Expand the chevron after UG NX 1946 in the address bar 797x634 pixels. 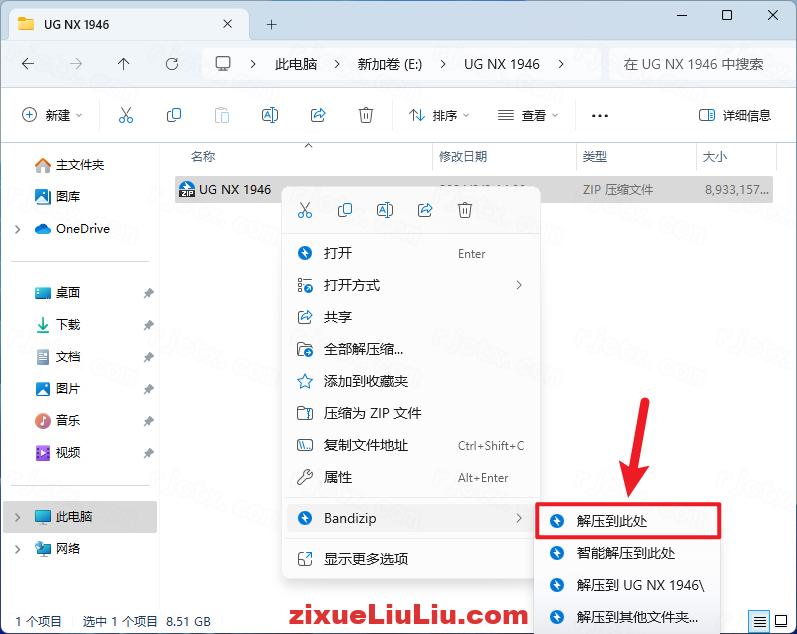pyautogui.click(x=561, y=64)
